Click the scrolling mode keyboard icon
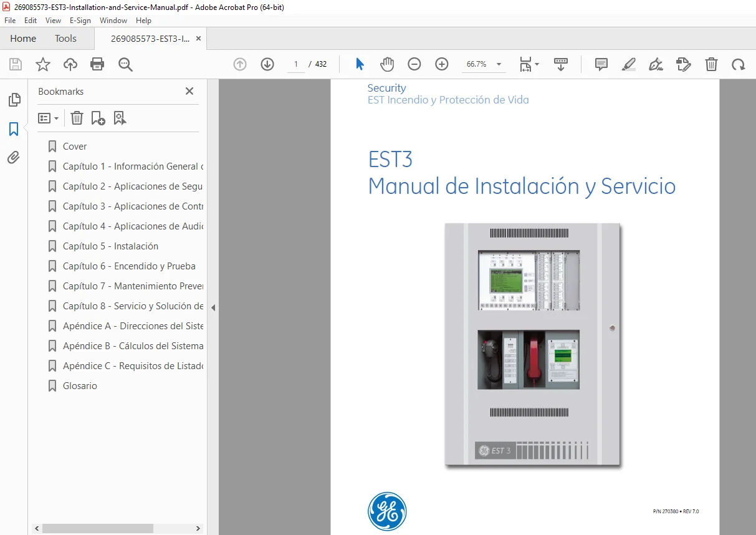Image resolution: width=756 pixels, height=535 pixels. click(561, 64)
